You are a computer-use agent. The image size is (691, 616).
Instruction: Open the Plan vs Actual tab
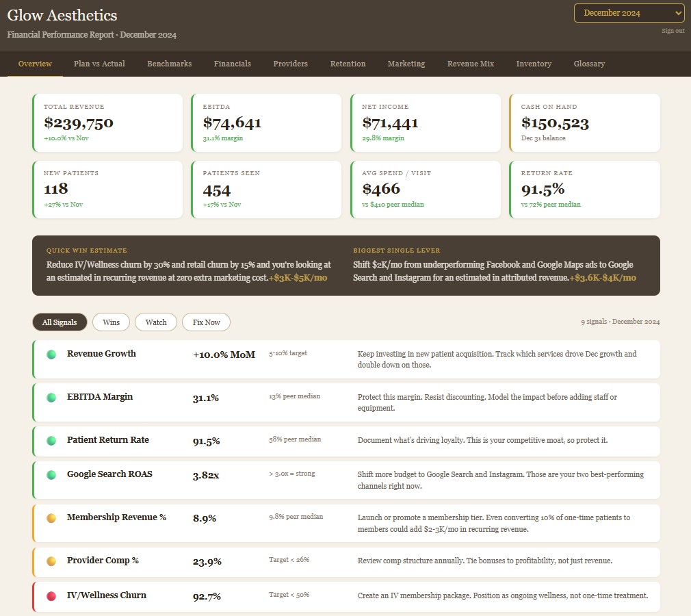[x=99, y=64]
